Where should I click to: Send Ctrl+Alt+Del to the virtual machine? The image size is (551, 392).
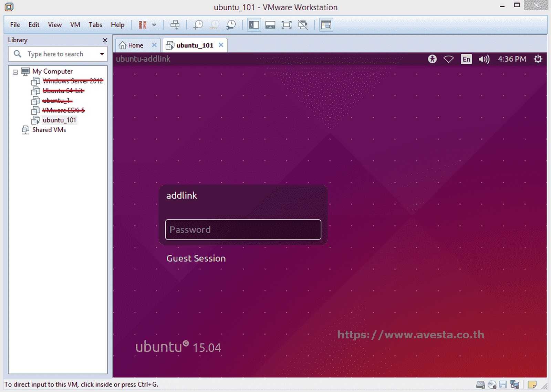click(175, 24)
